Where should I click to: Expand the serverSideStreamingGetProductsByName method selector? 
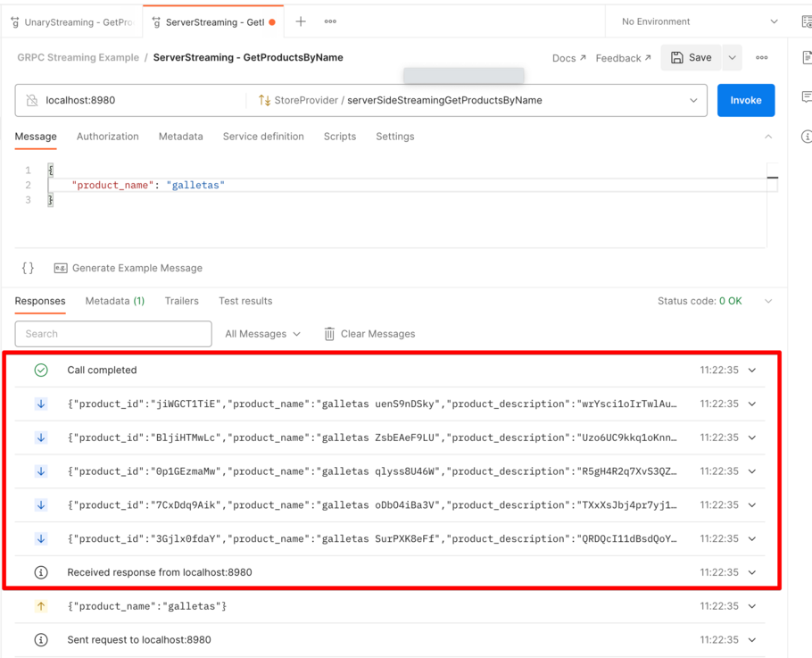[695, 99]
